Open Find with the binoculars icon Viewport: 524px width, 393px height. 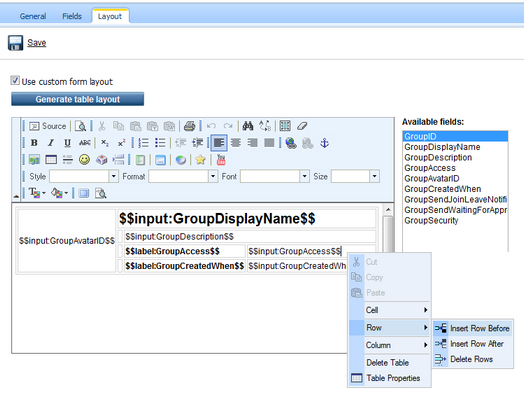248,126
